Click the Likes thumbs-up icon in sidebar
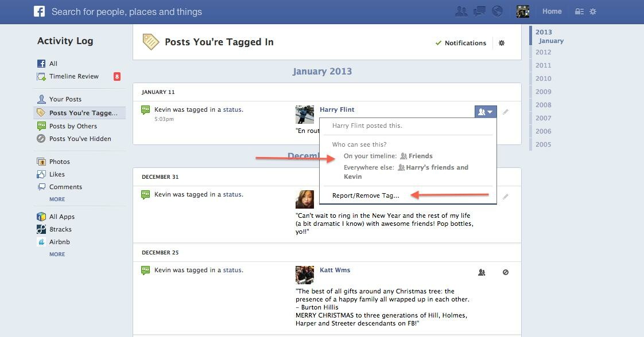 41,174
